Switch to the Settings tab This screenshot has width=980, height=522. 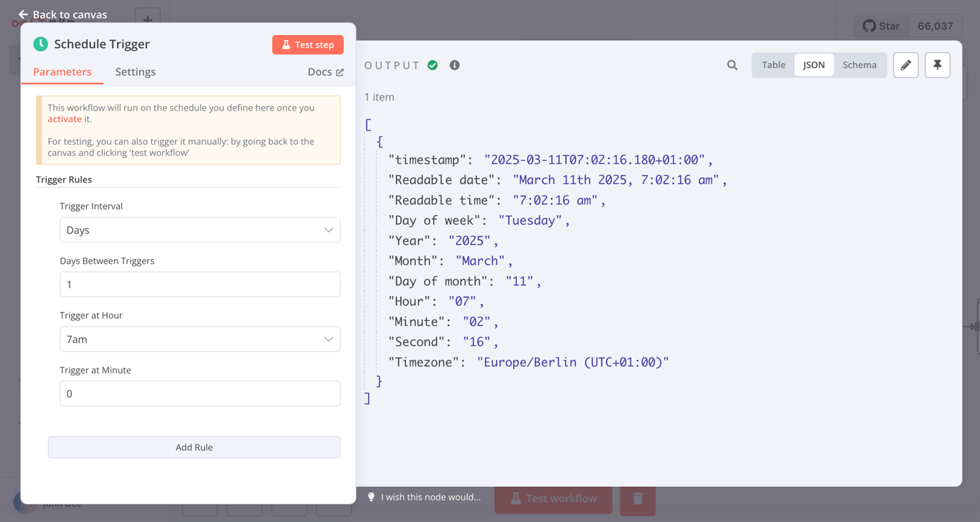click(135, 72)
